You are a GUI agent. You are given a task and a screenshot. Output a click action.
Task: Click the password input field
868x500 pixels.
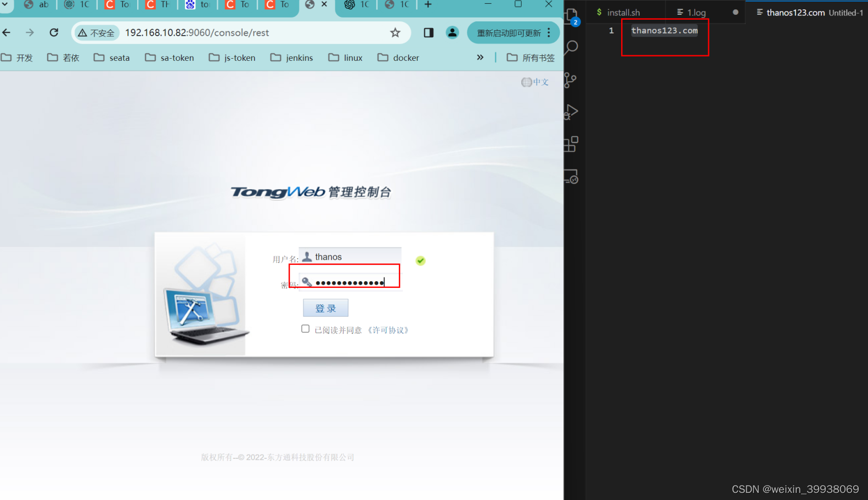pyautogui.click(x=350, y=282)
